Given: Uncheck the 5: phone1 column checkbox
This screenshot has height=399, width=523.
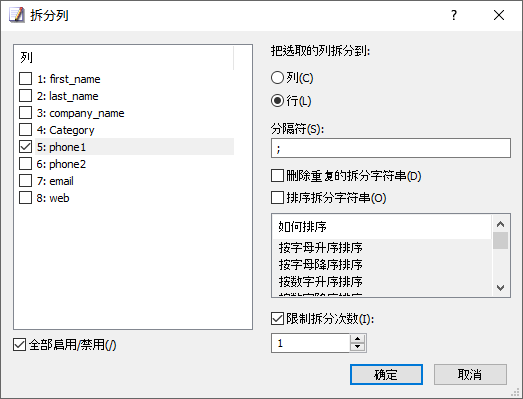Looking at the screenshot, I should click(26, 147).
